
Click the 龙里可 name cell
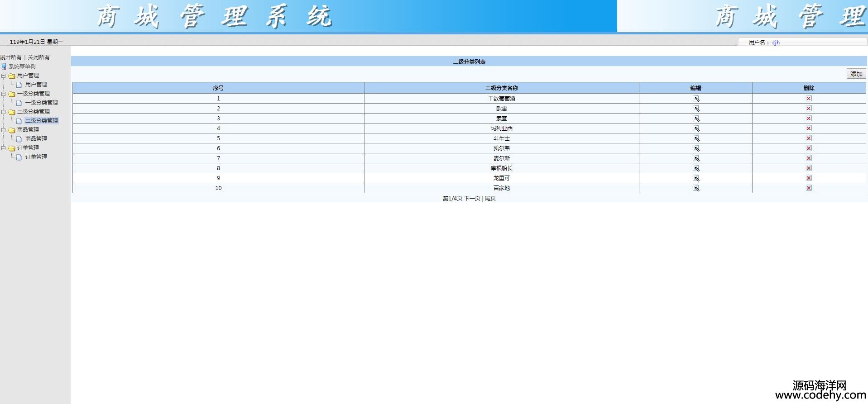click(502, 178)
